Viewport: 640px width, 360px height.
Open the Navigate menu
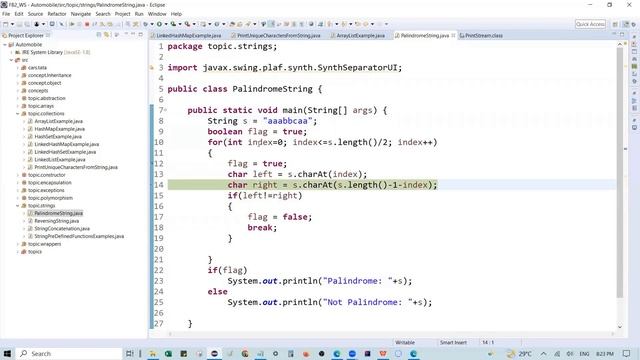(x=81, y=14)
